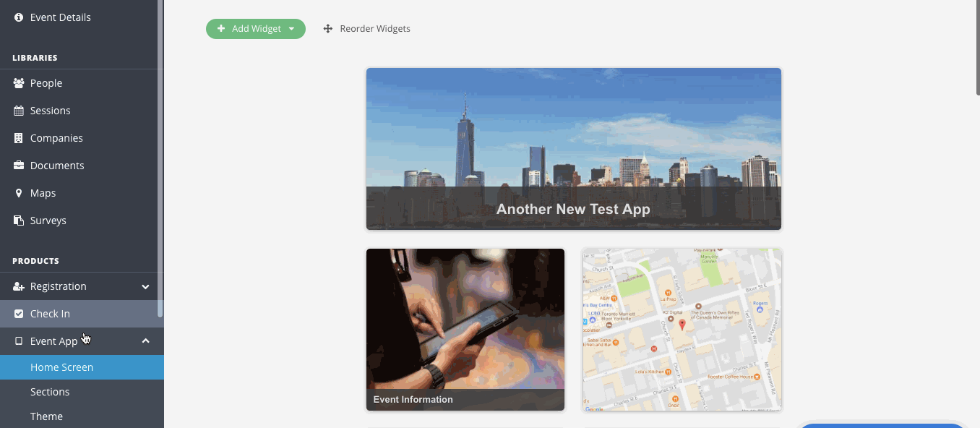Click the Companies building icon

click(19, 138)
